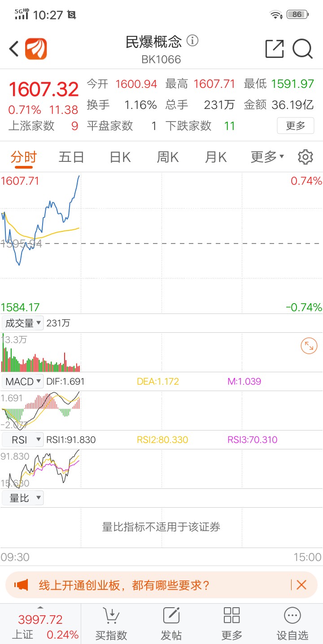Open the 量比 indicator dropdown
The image size is (323, 644).
(23, 498)
